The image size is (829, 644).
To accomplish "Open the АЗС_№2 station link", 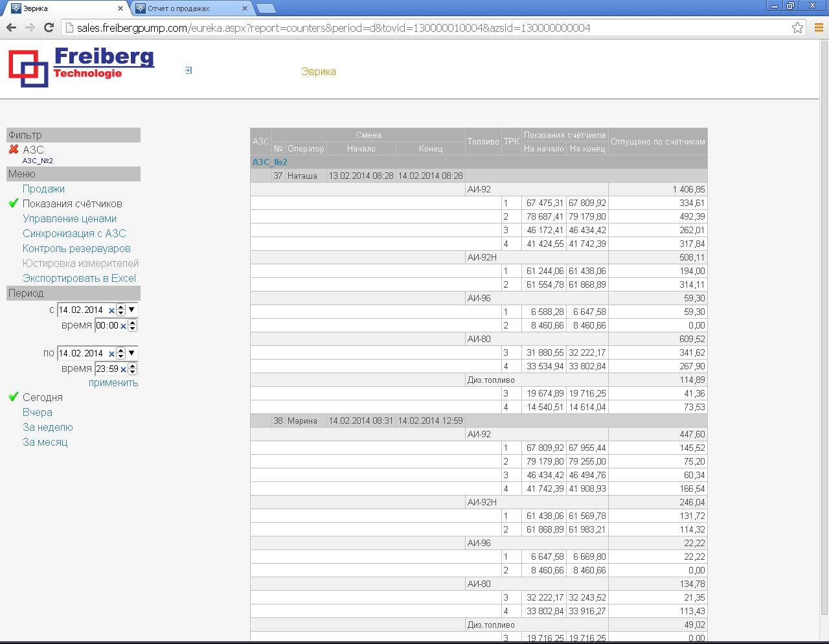I will [x=271, y=162].
